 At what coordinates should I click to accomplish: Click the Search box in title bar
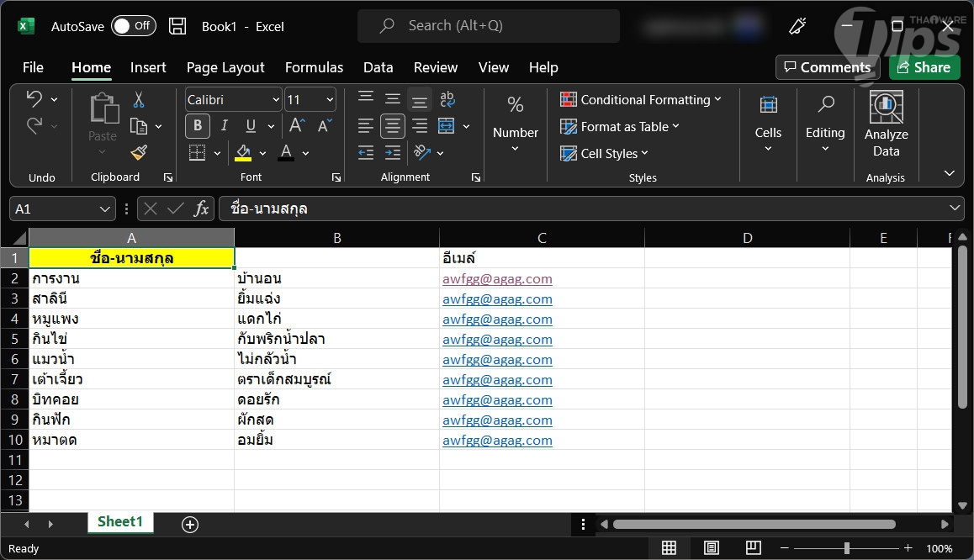[488, 26]
